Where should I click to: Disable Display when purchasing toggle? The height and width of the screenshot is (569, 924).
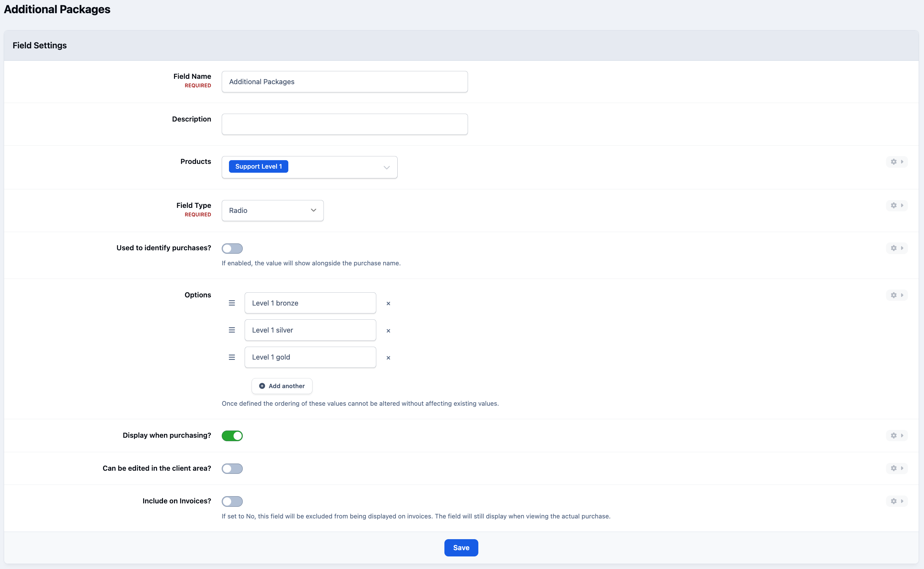coord(232,436)
